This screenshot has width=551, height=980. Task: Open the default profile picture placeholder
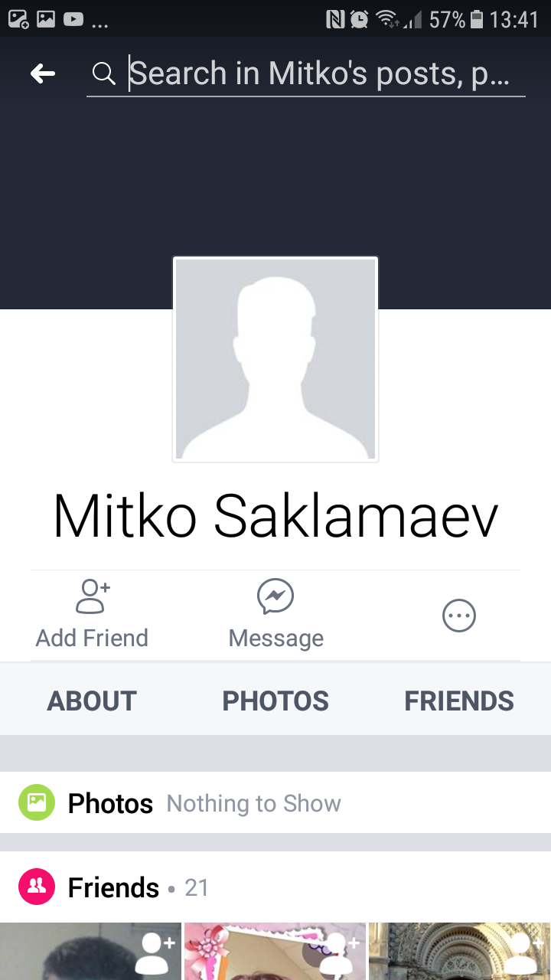pos(275,359)
